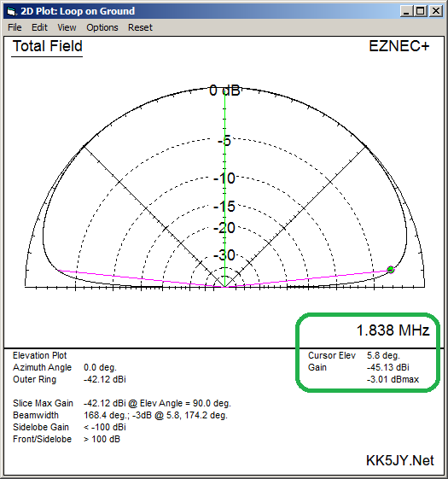Open the View menu
The height and width of the screenshot is (479, 448).
click(x=67, y=27)
